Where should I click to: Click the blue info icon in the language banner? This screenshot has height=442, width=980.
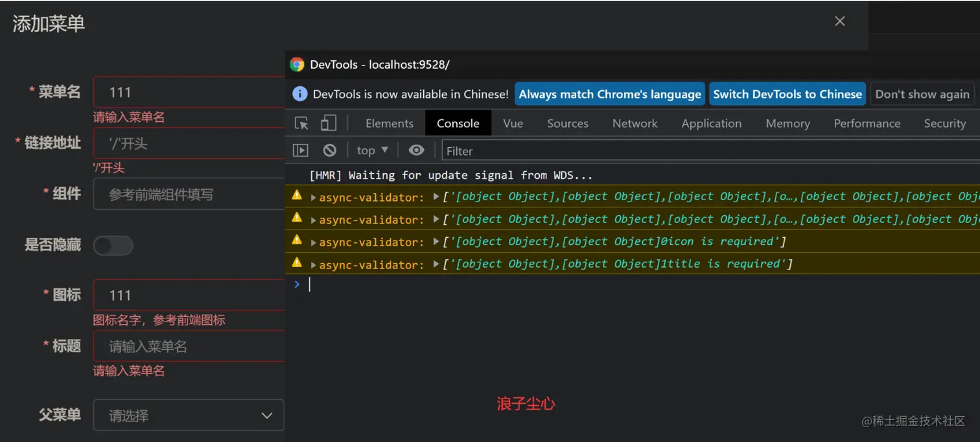(299, 94)
